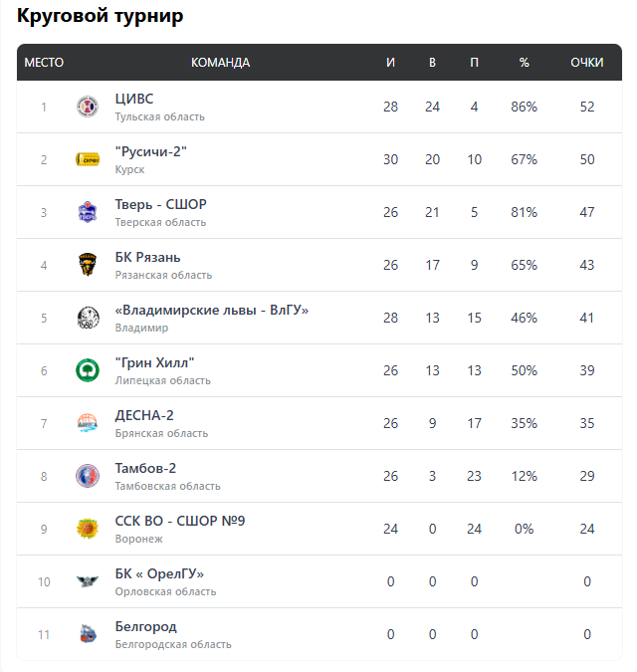Click the Владимирские львы team logo
637x672 pixels.
[88, 318]
